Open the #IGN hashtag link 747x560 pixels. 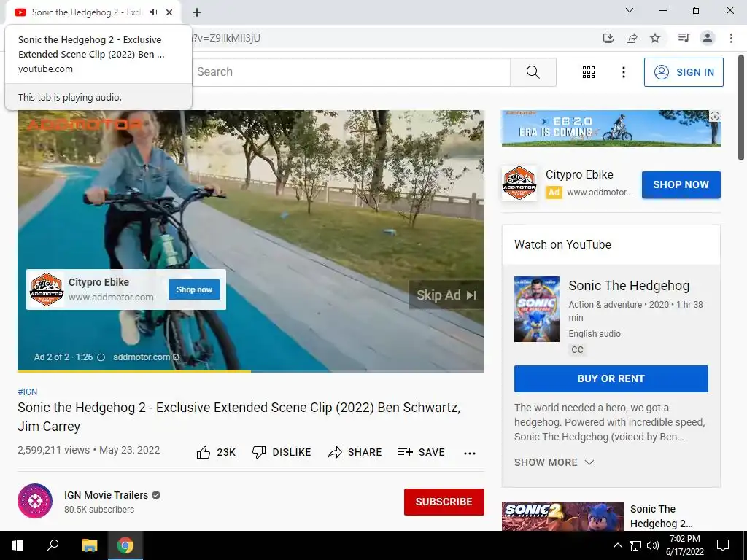[x=27, y=392]
